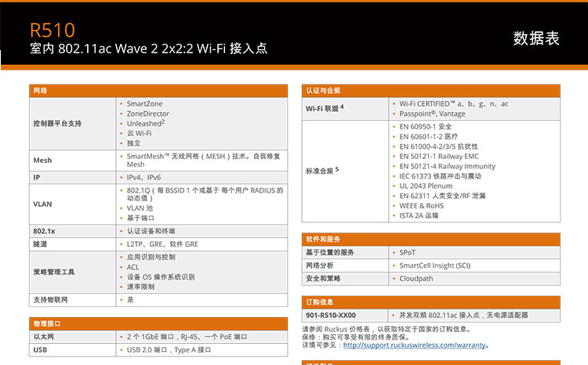Click the 802.1x row label
588x365 pixels.
(x=44, y=231)
